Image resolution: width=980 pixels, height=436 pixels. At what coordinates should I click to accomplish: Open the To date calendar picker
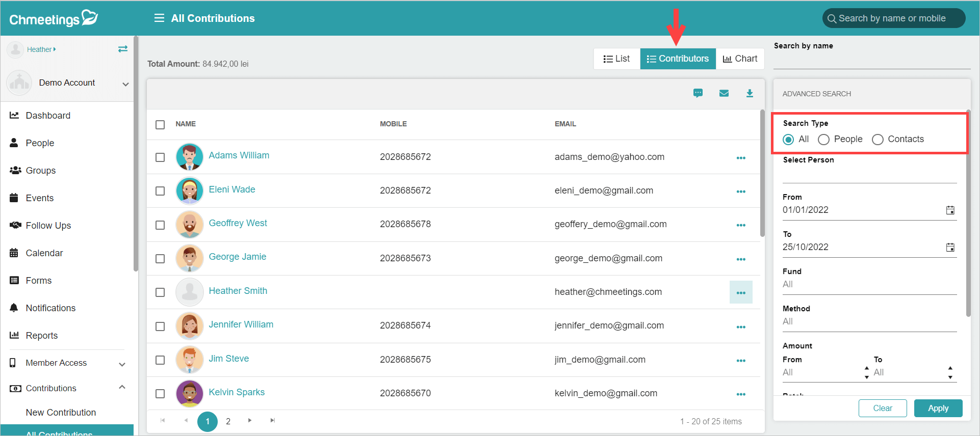950,247
